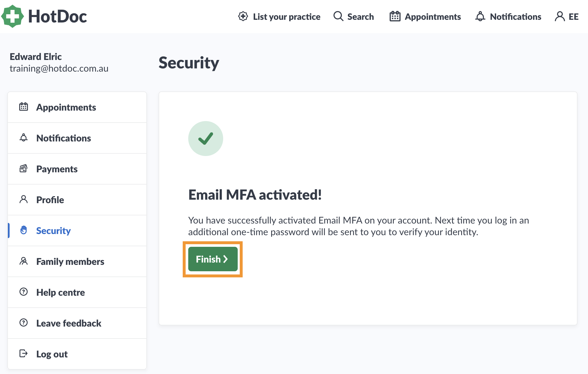Image resolution: width=588 pixels, height=374 pixels.
Task: Click the Family members people icon
Action: pos(24,261)
